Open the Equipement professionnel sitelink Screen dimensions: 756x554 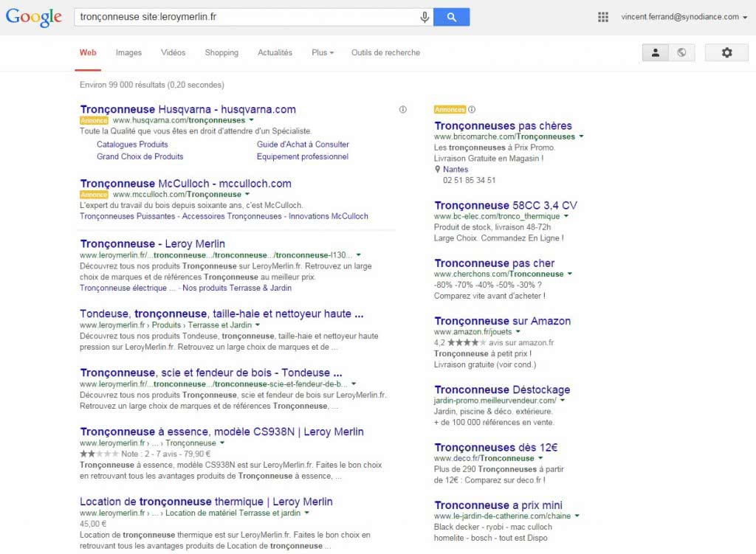click(302, 156)
